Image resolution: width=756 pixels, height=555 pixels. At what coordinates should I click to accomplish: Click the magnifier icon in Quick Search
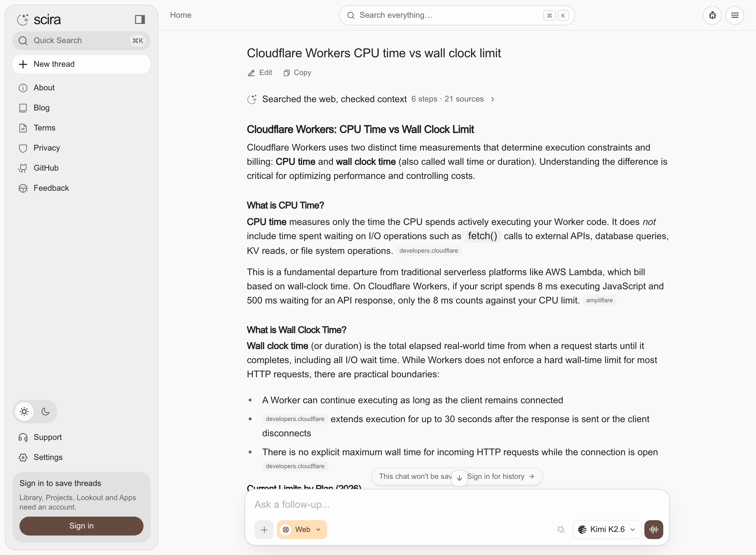point(23,41)
